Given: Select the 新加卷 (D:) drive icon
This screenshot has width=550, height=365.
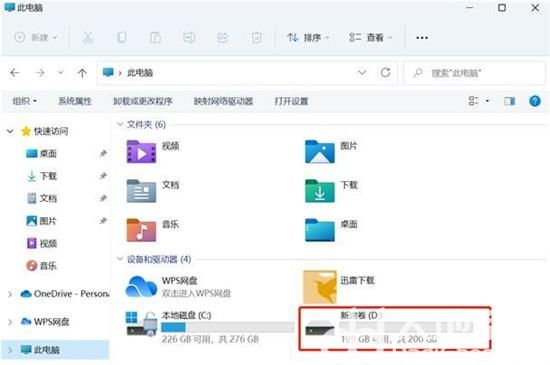Looking at the screenshot, I should [320, 329].
